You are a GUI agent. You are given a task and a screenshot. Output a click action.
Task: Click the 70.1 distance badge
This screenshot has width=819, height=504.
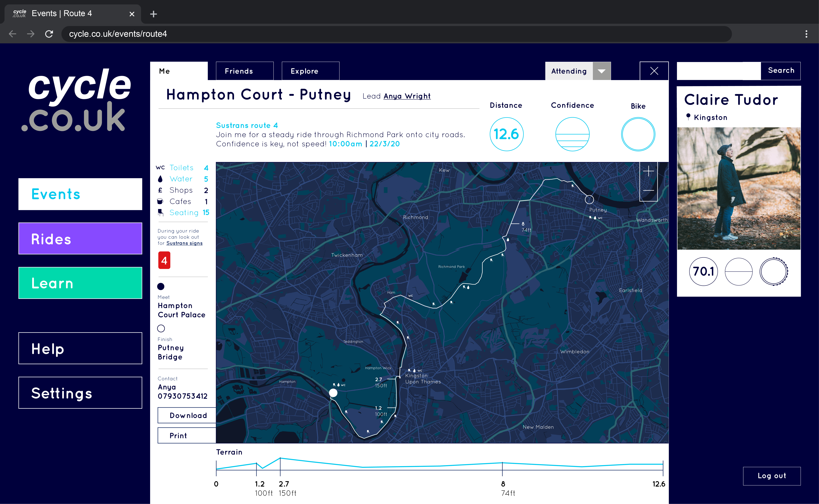coord(703,272)
